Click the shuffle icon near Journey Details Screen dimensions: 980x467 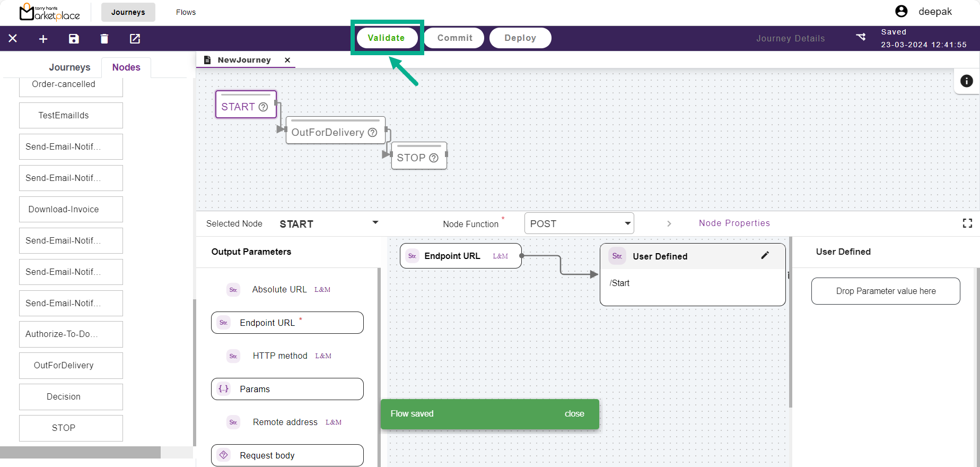pyautogui.click(x=861, y=37)
